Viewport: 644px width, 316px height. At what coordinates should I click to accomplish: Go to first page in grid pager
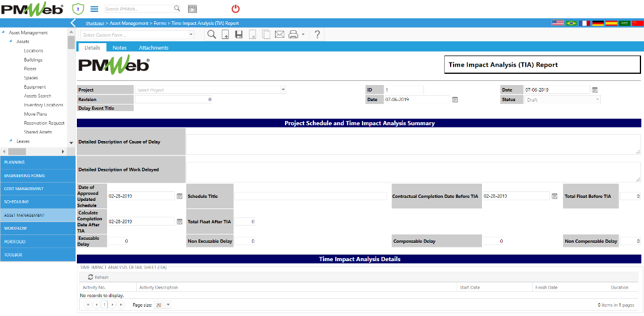[88, 305]
